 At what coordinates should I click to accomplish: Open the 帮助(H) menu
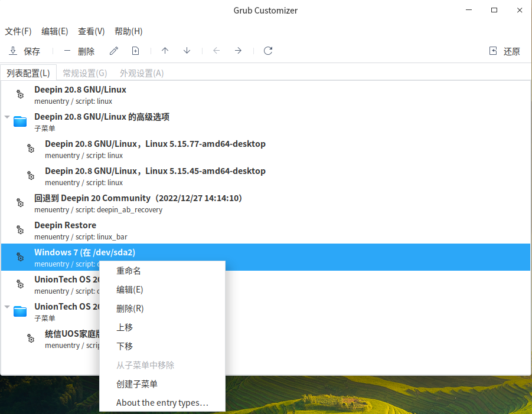point(128,31)
